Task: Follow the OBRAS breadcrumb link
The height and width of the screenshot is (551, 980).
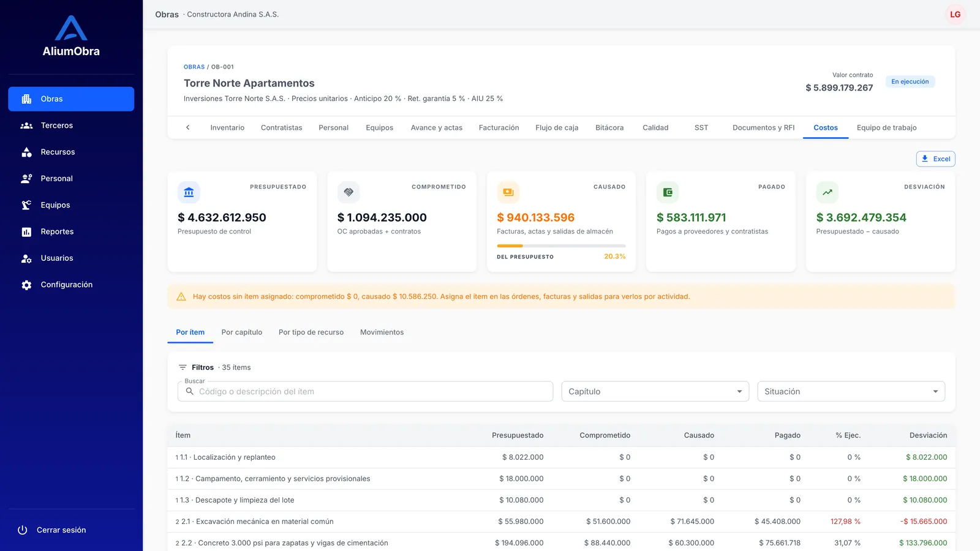Action: (x=194, y=67)
